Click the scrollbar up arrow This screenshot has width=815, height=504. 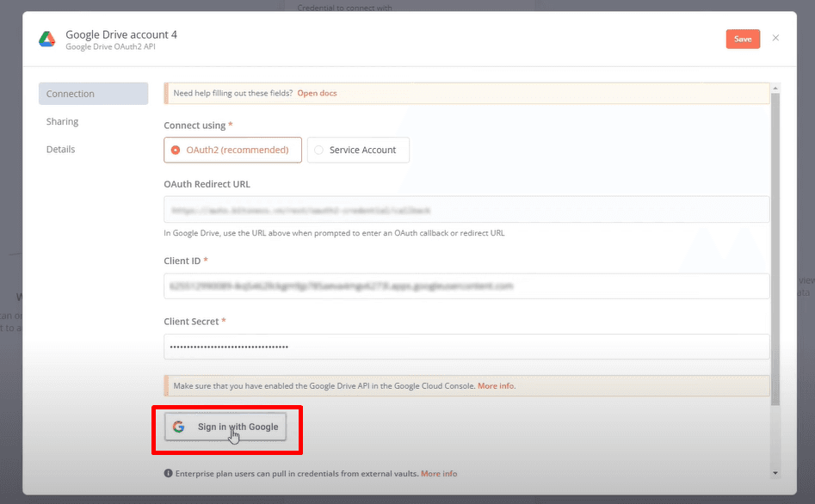tap(775, 89)
